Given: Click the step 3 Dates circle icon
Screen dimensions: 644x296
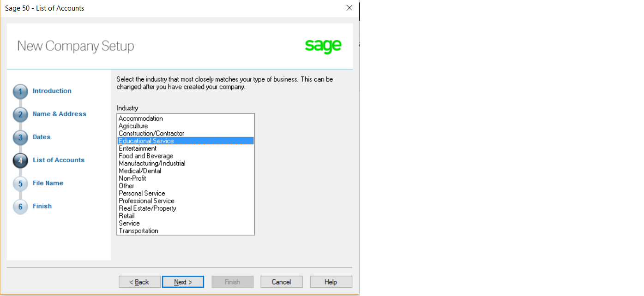Looking at the screenshot, I should [20, 138].
